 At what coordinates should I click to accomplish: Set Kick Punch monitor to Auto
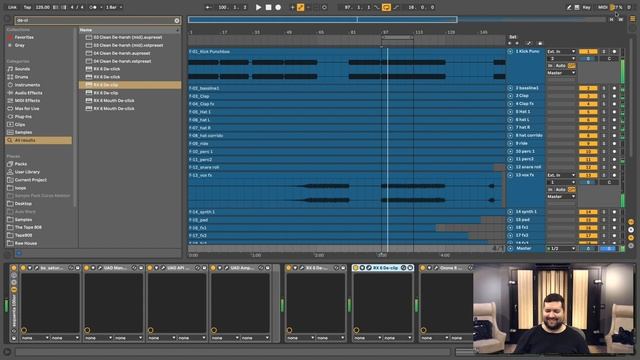[x=561, y=66]
